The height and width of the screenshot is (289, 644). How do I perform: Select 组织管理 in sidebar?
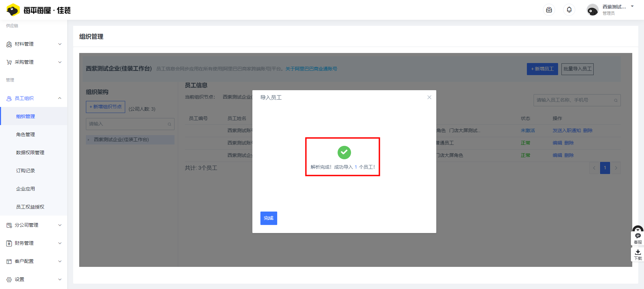(x=34, y=116)
